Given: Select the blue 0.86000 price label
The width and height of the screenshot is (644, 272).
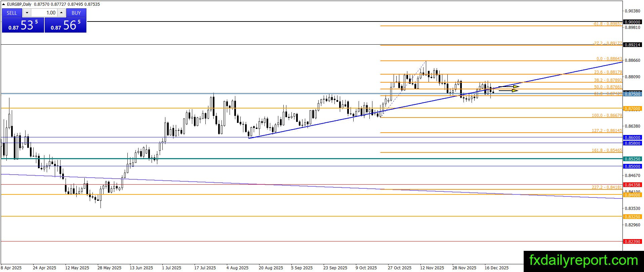Looking at the screenshot, I should [632, 137].
